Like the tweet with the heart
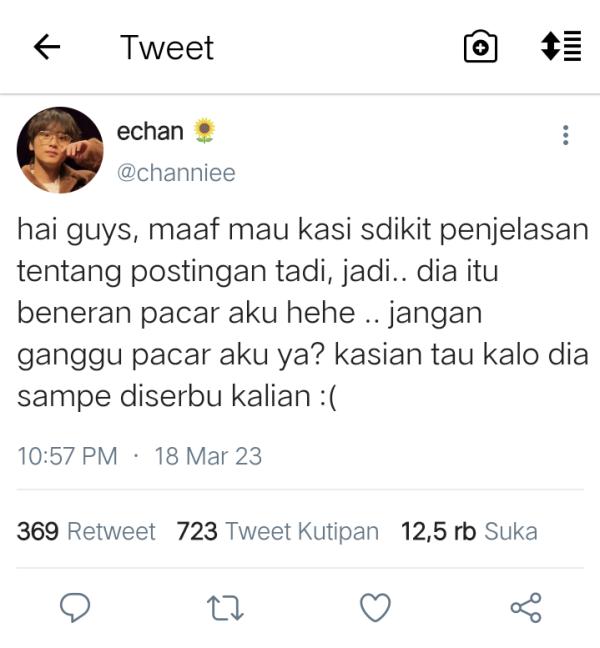 (x=375, y=608)
